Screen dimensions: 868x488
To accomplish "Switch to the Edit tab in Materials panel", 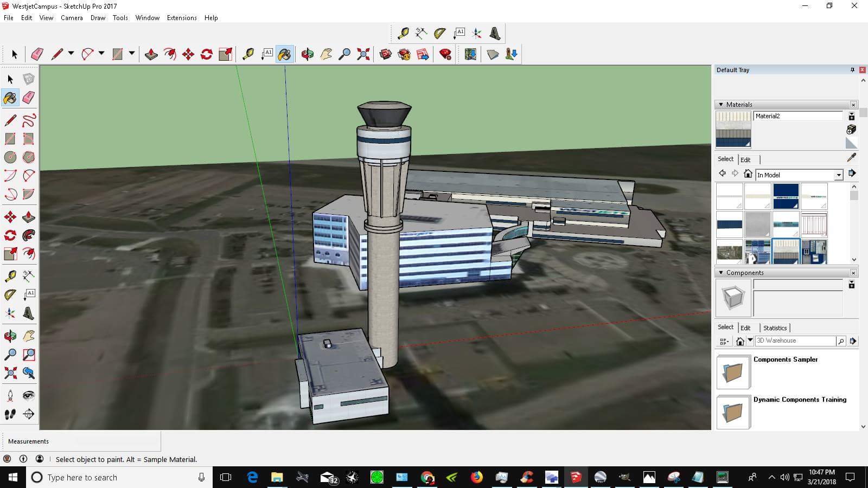I will 746,159.
